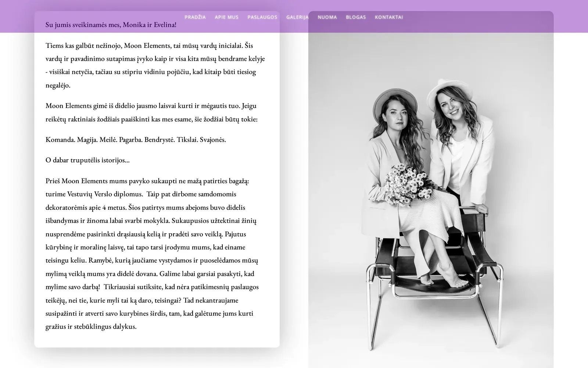Click the paragraph starting 'Prieš Moon Elements'
Viewport: 588px width, 368px height.
click(x=152, y=254)
